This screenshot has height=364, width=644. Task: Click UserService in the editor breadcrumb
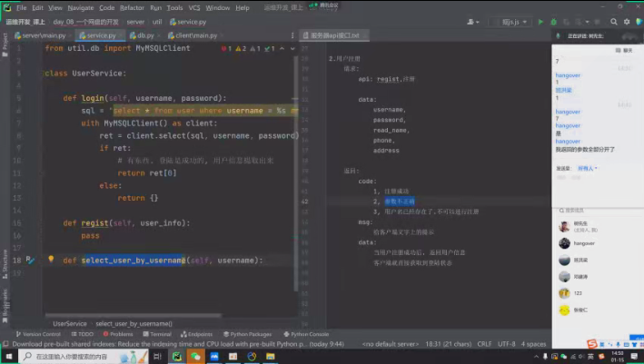[70, 324]
